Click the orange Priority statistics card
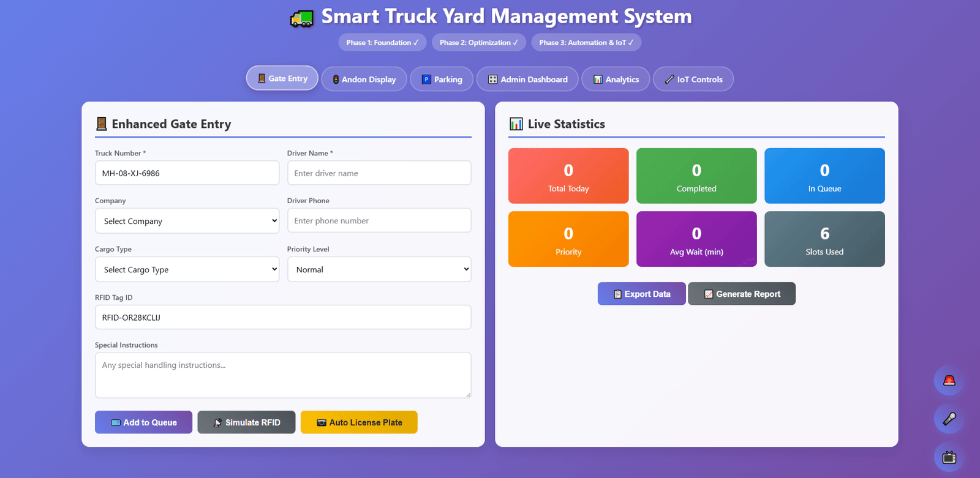The width and height of the screenshot is (980, 478). (x=568, y=239)
